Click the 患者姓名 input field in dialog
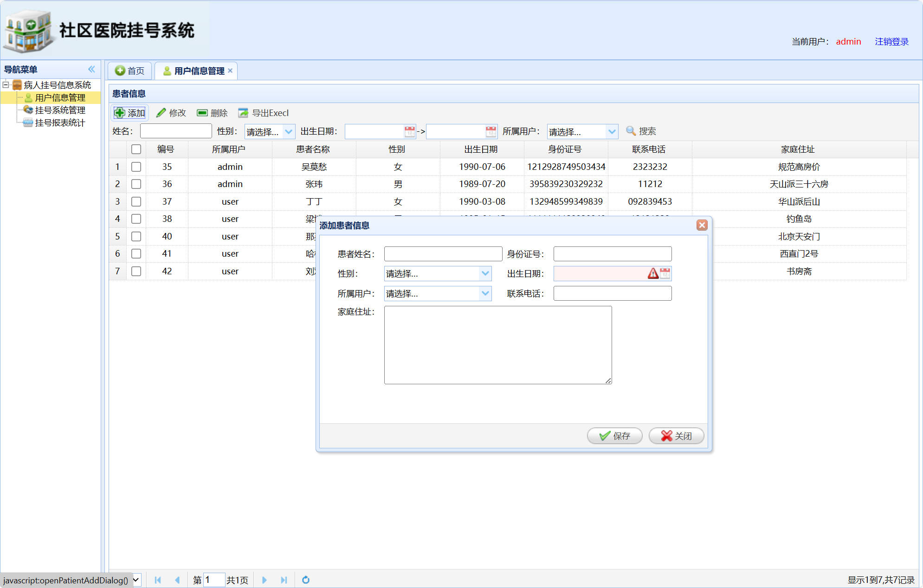 coord(443,254)
